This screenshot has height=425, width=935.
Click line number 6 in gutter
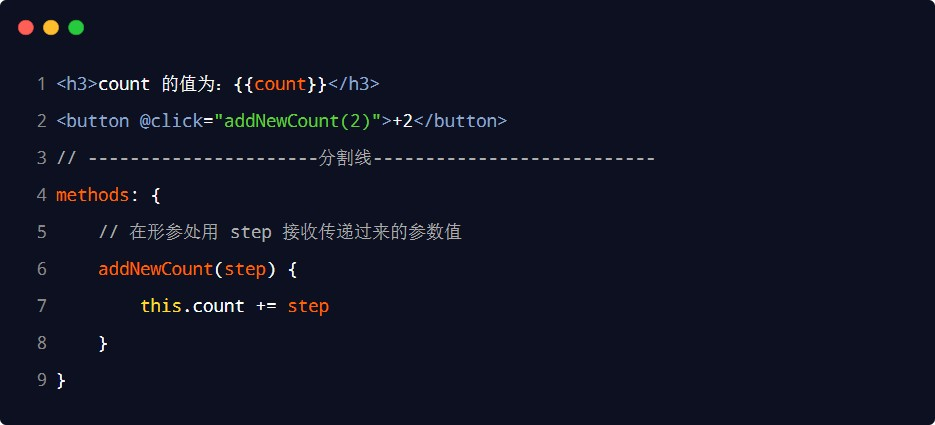[x=41, y=269]
